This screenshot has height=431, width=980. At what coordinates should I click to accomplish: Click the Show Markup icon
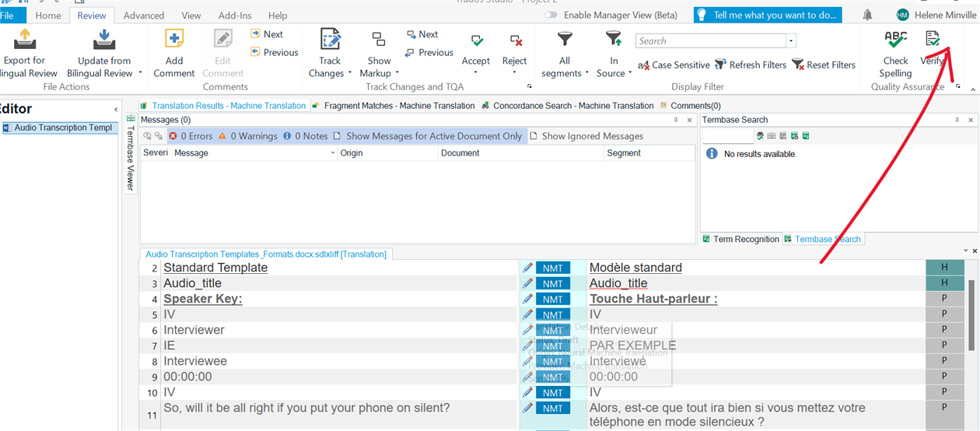379,39
